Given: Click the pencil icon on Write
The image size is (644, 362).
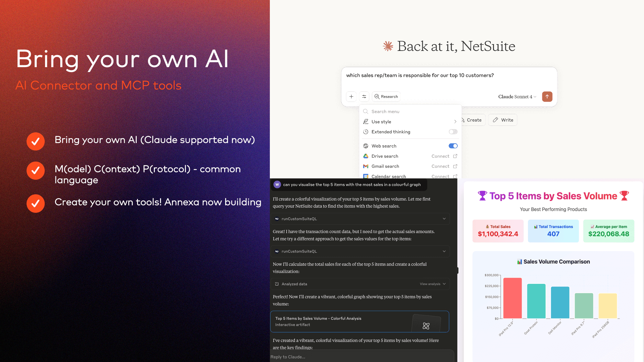Looking at the screenshot, I should coord(495,120).
